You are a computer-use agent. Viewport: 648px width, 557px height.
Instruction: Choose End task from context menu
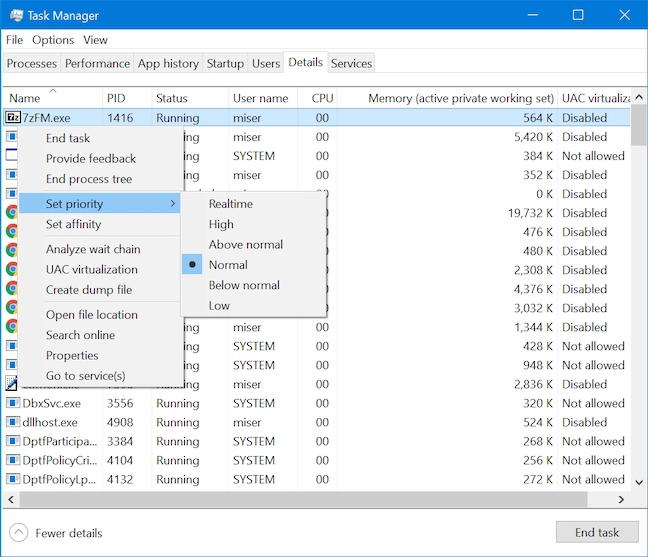(x=68, y=138)
